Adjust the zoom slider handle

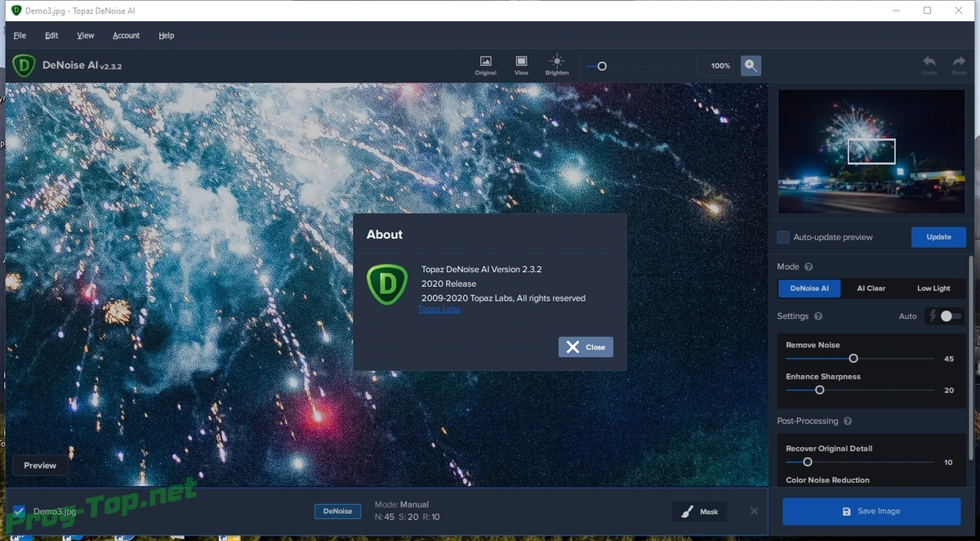pos(602,66)
